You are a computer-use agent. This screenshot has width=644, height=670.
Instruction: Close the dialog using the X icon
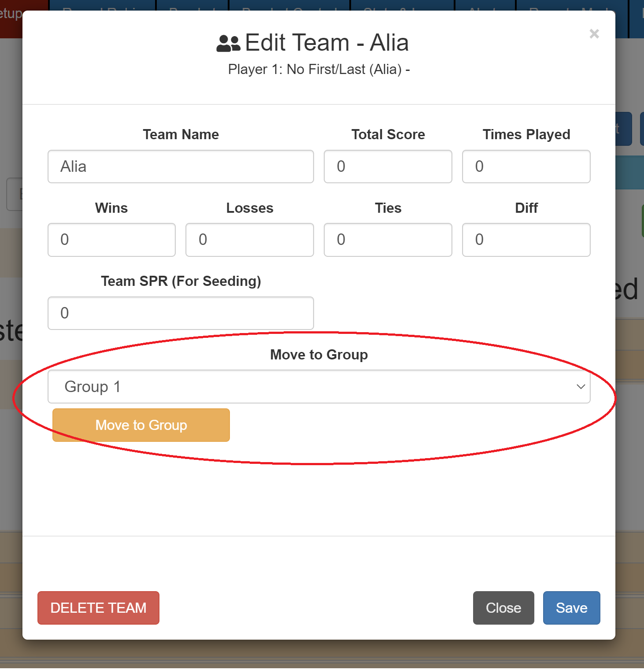point(594,34)
